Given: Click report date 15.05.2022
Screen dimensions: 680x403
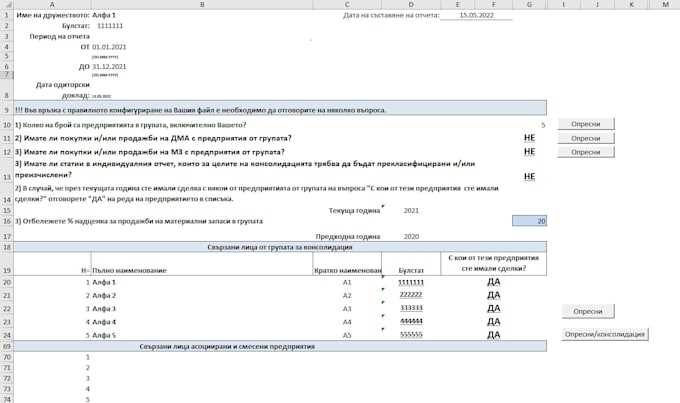Looking at the screenshot, I should (x=477, y=15).
